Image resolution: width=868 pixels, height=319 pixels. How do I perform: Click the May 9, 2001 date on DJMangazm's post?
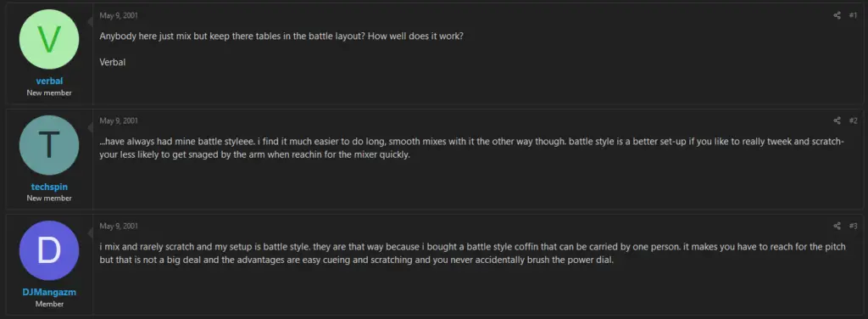119,226
